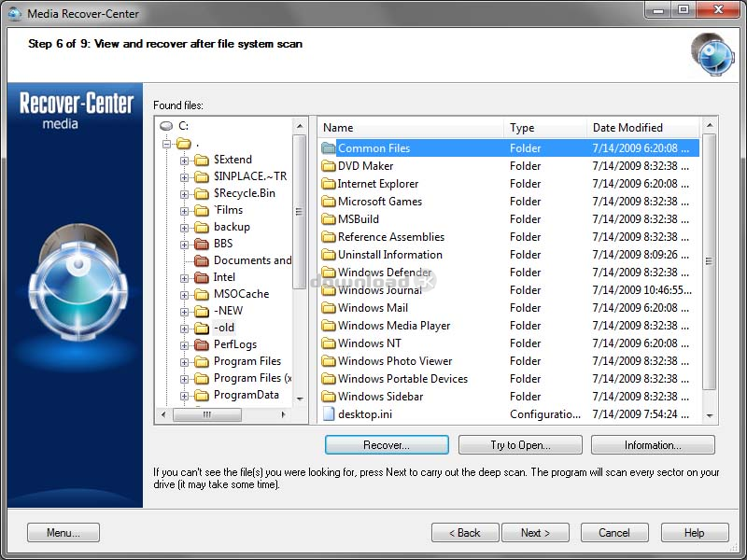
Task: Expand the -NEW tree node
Action: click(184, 312)
